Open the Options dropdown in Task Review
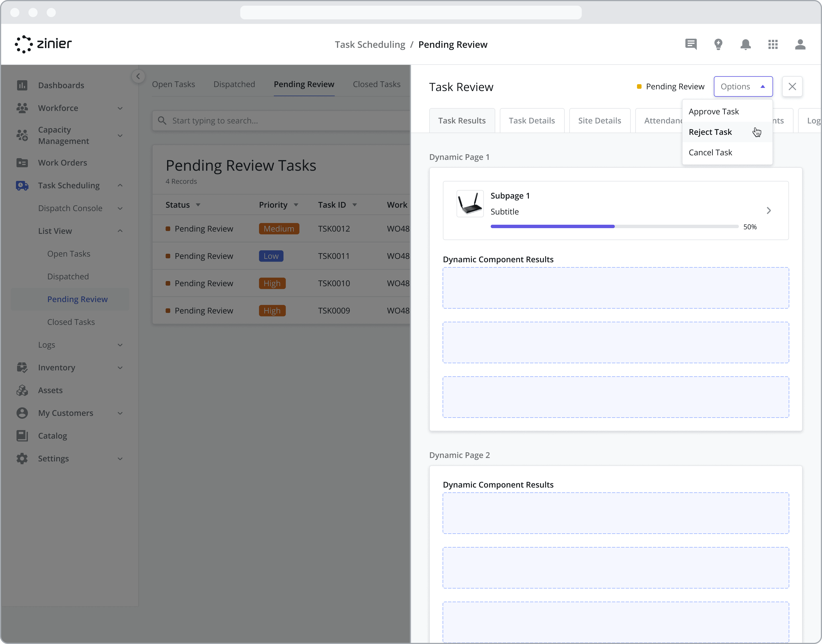Viewport: 822px width, 644px height. click(743, 86)
